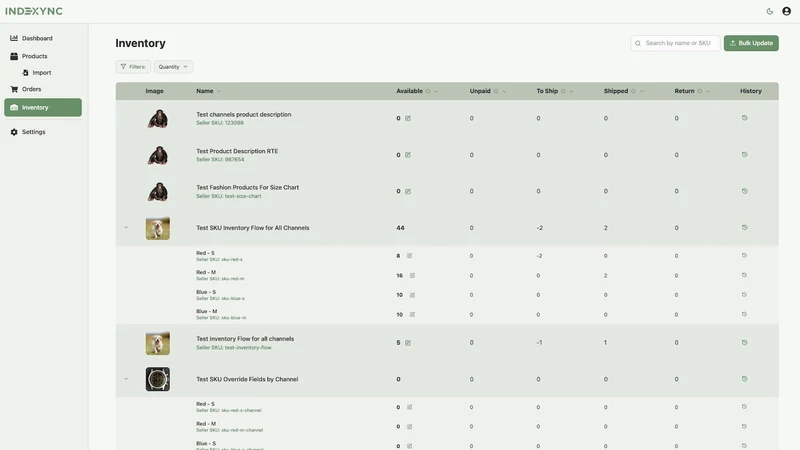The height and width of the screenshot is (450, 800).
Task: Edit available quantity for sku-red-s-channel
Action: [x=409, y=407]
